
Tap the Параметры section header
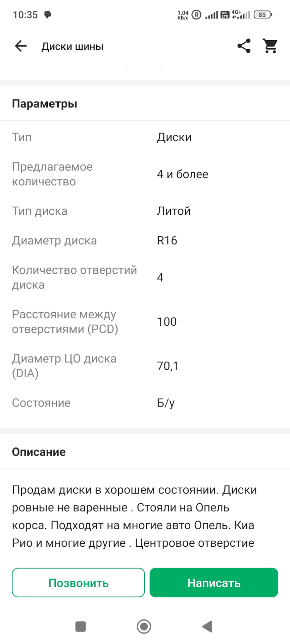pyautogui.click(x=45, y=104)
